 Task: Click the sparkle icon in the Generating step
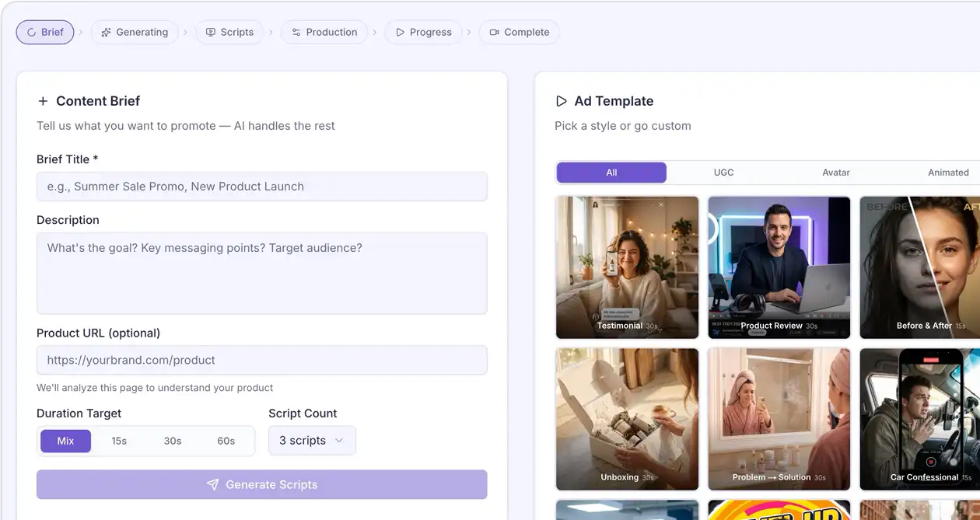click(x=107, y=33)
